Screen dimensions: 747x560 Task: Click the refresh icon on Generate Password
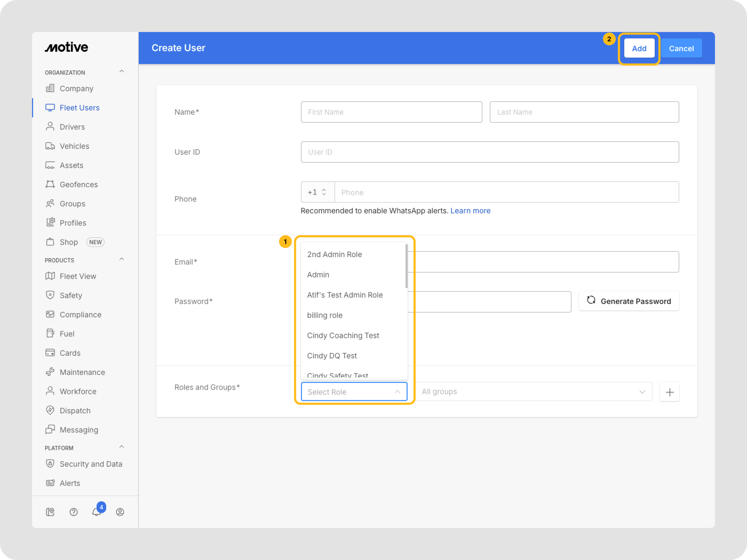point(591,300)
